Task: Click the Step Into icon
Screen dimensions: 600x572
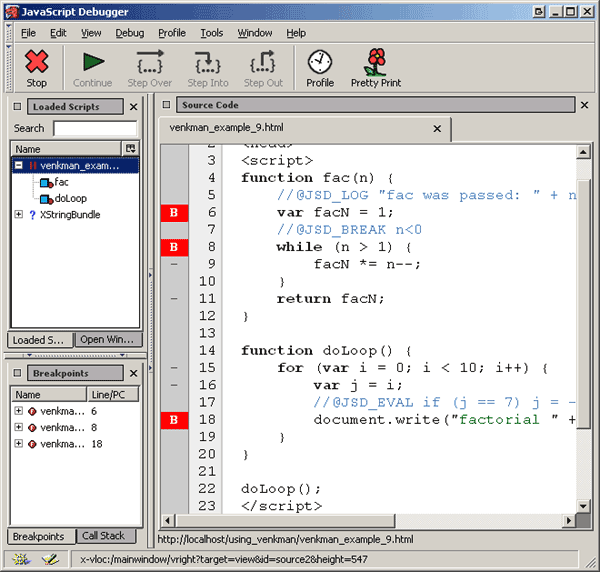Action: pos(208,62)
